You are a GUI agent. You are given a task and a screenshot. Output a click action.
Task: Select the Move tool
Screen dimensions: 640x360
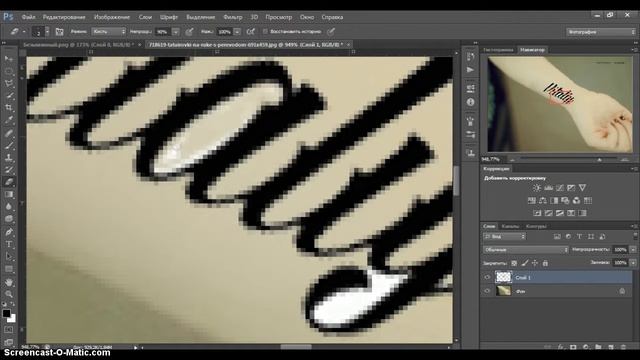[9, 58]
